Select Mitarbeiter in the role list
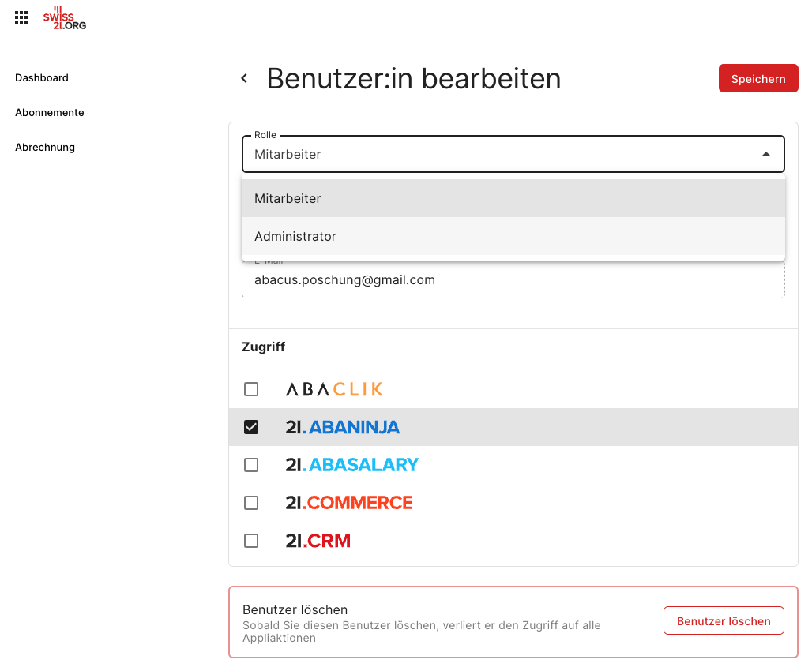This screenshot has width=812, height=671. click(x=513, y=198)
